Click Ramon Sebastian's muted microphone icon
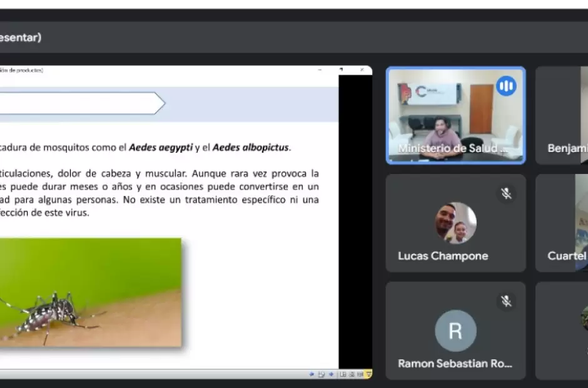Image resolution: width=588 pixels, height=388 pixels. click(506, 301)
